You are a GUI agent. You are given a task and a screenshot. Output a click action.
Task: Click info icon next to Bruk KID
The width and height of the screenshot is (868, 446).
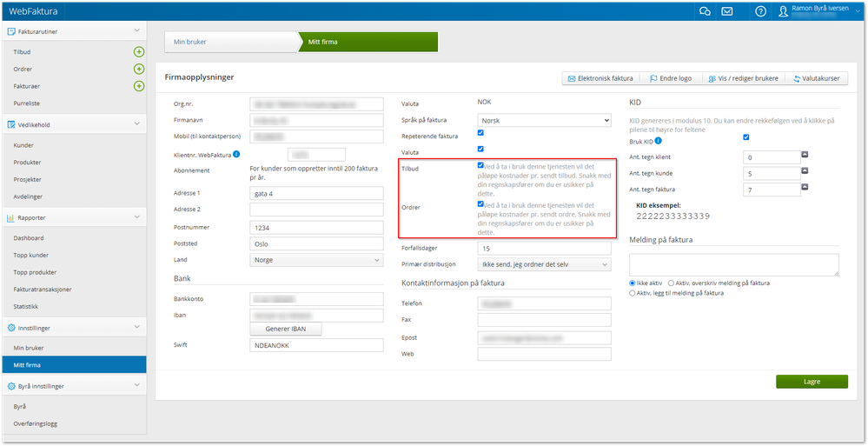[x=659, y=142]
